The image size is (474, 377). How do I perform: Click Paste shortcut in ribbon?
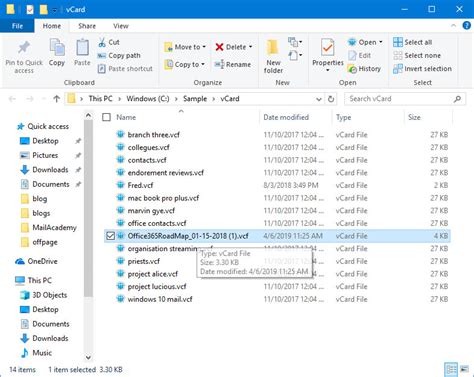click(125, 69)
